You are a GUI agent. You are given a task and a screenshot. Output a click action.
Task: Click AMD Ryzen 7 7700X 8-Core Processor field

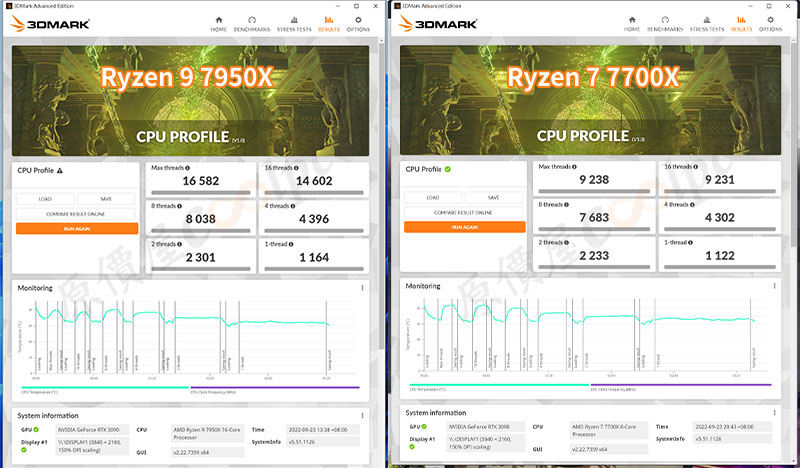(609, 430)
